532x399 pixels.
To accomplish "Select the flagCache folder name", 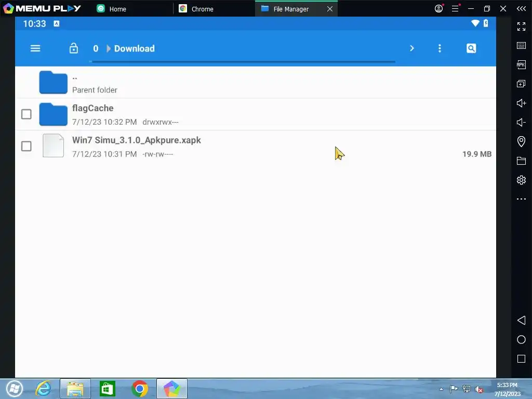I will [x=92, y=108].
